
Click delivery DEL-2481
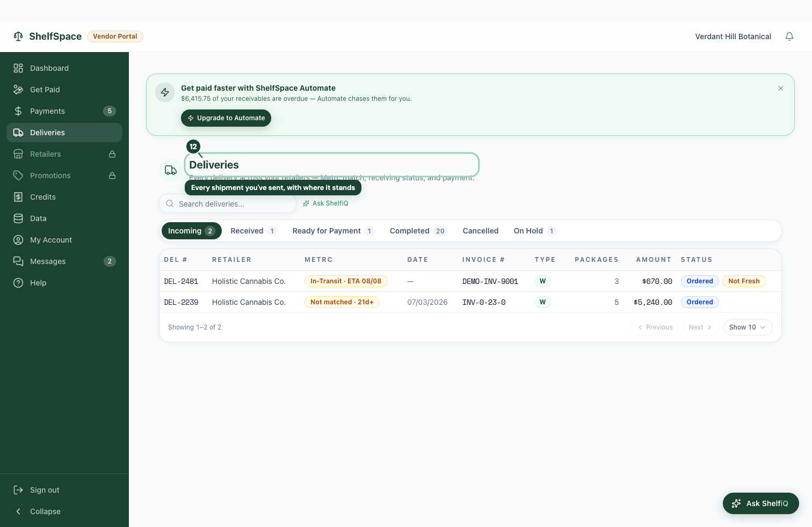coord(181,281)
